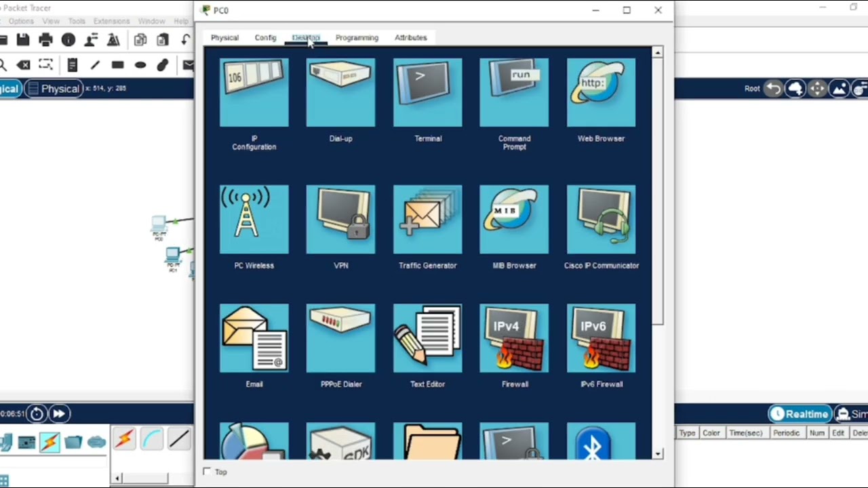This screenshot has height=488, width=868.
Task: Launch the VPN app
Action: (340, 220)
